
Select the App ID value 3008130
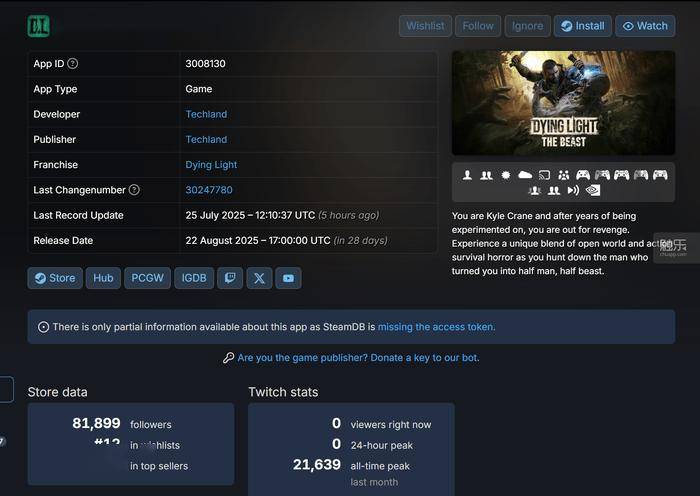tap(205, 63)
